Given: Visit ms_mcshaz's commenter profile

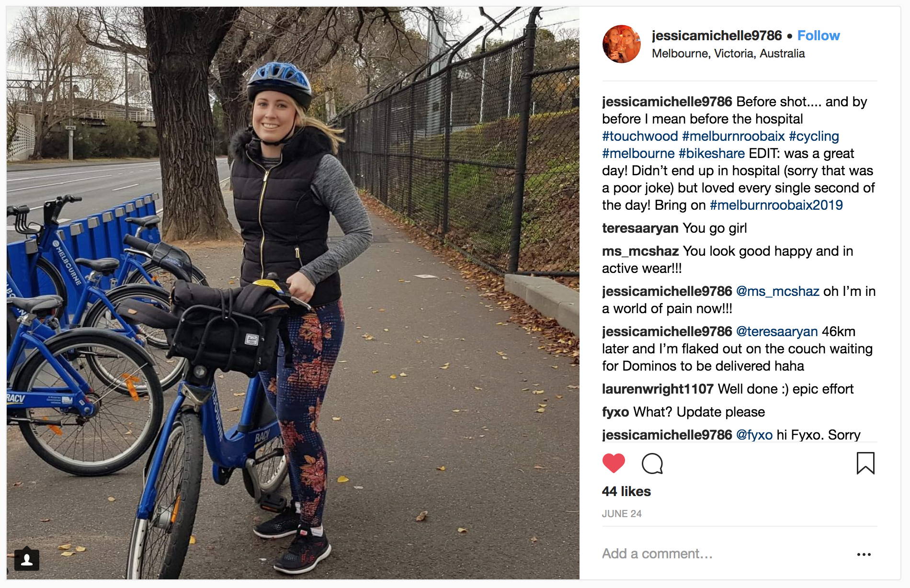Looking at the screenshot, I should pos(640,251).
